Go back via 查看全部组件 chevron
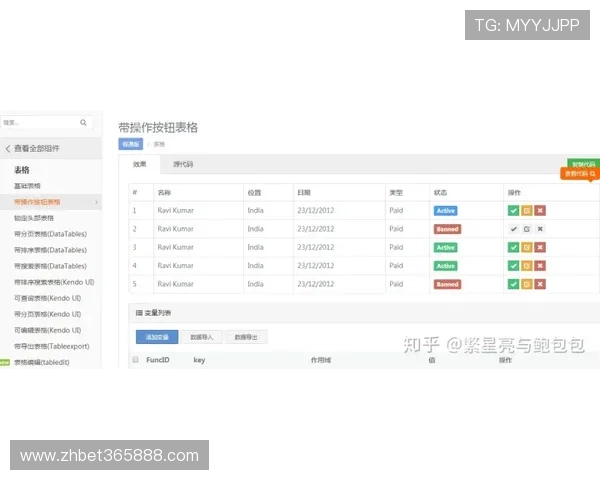This screenshot has height=480, width=600. [8, 149]
